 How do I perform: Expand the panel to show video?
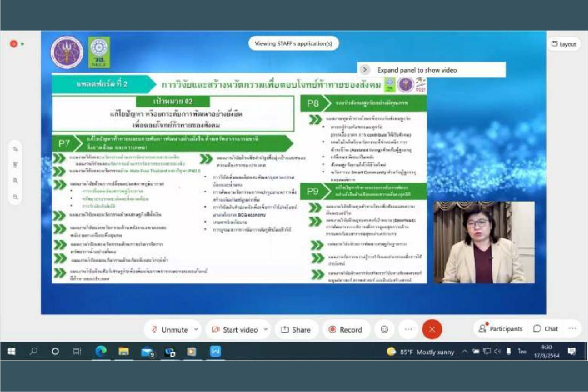point(365,70)
